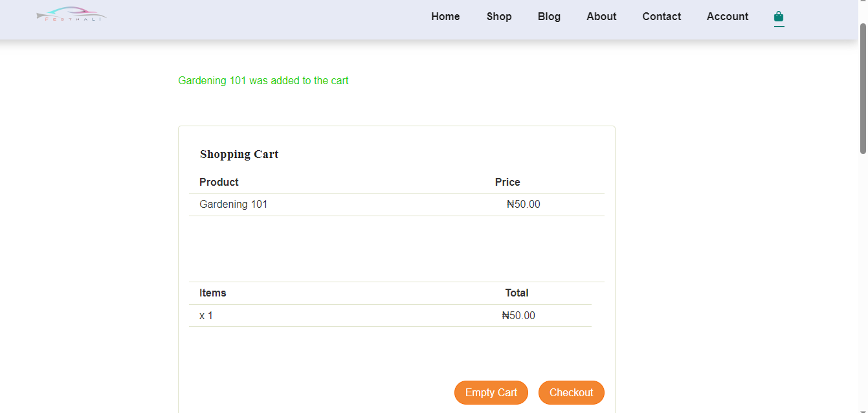Click the Product column header
The image size is (868, 413).
click(x=219, y=182)
